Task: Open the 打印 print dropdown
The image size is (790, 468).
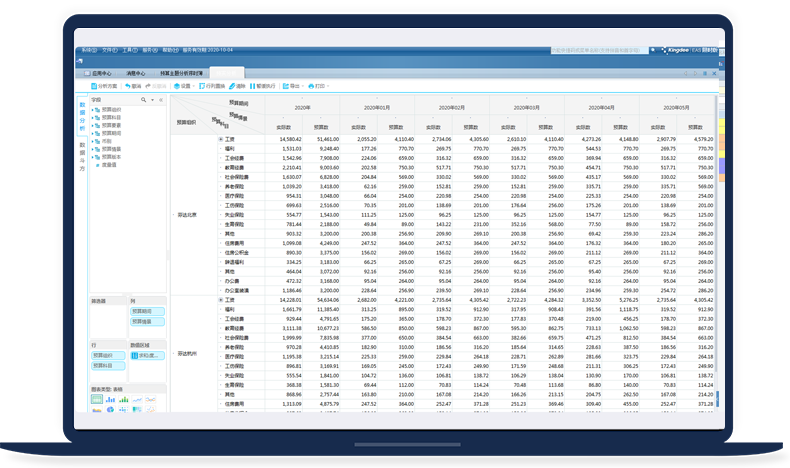Action: point(318,86)
